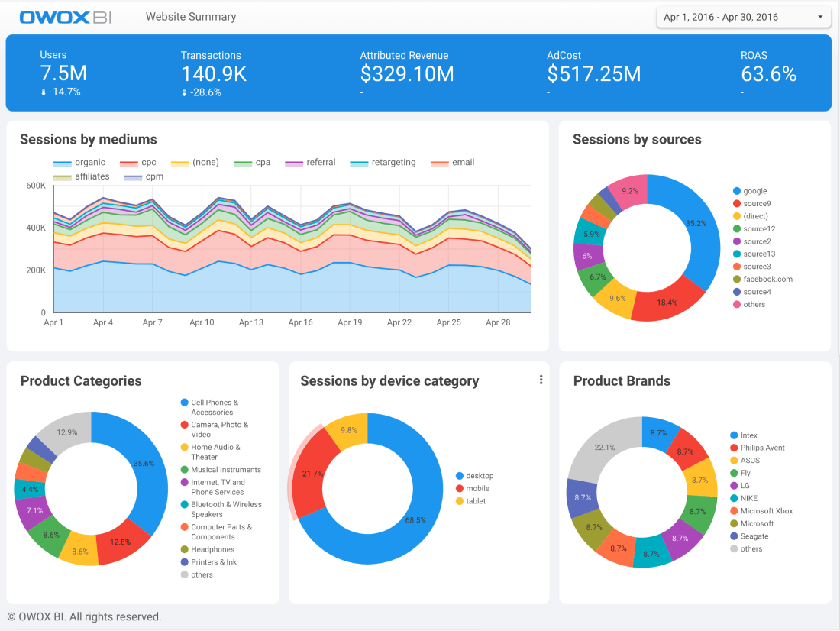The height and width of the screenshot is (631, 840).
Task: Click the gray 12.9% slice in Product Categories
Action: coord(67,432)
